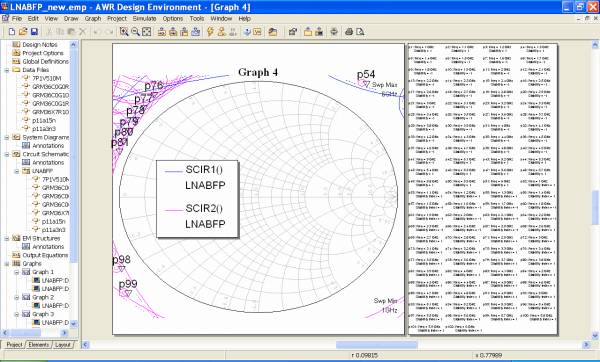Click the View All fit-to-window icon
This screenshot has width=600, height=362.
(x=147, y=32)
